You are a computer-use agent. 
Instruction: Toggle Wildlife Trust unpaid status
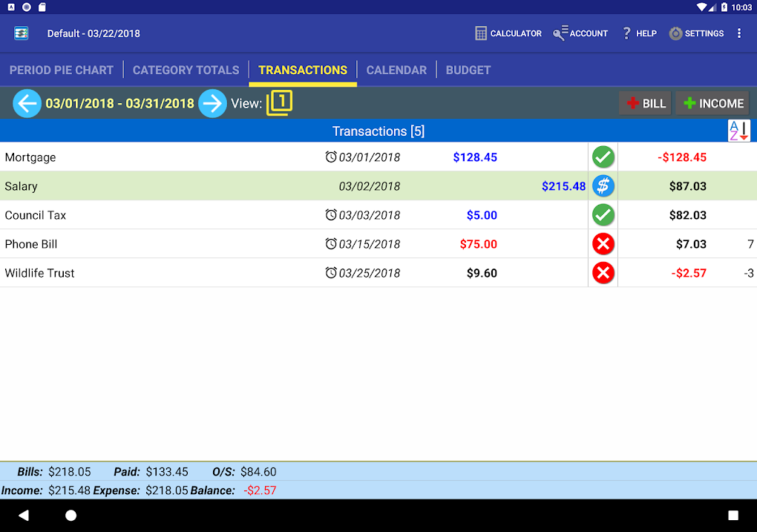(603, 272)
